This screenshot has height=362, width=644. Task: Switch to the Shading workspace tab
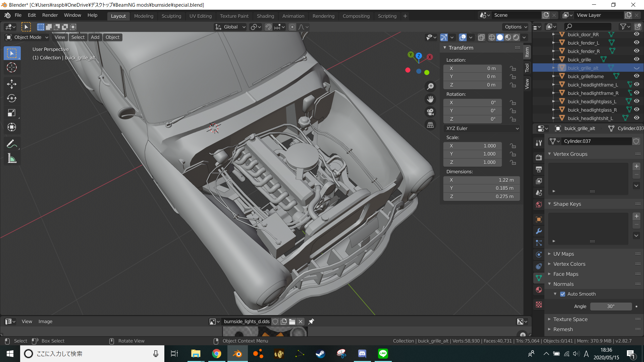click(265, 16)
